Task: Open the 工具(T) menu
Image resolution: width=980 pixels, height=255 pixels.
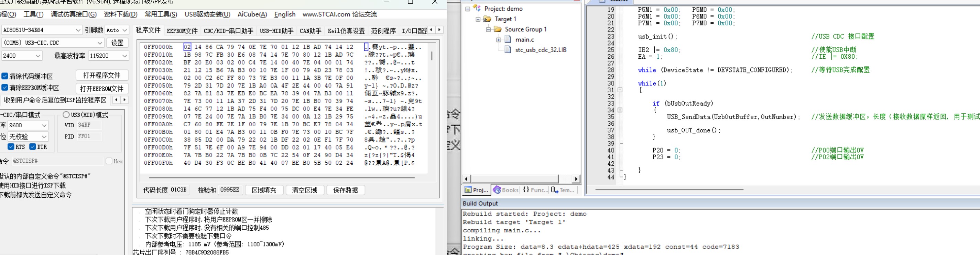Action: click(x=33, y=14)
